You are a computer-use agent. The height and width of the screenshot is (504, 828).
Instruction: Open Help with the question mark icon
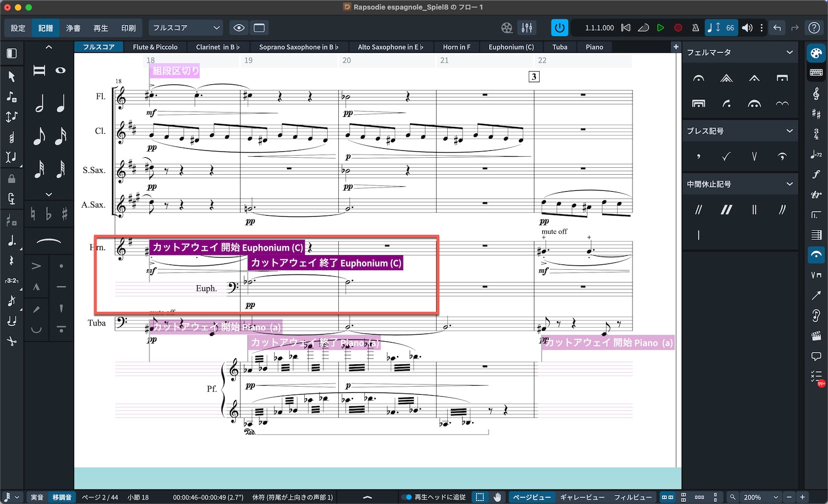(x=814, y=28)
